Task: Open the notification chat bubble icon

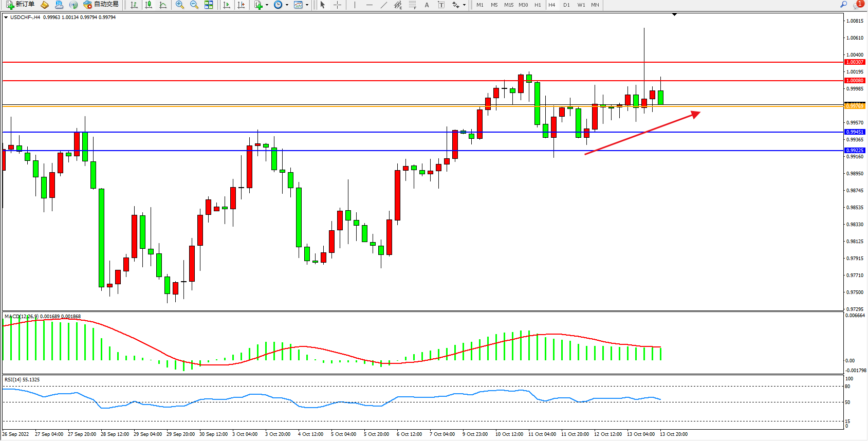Action: 858,5
